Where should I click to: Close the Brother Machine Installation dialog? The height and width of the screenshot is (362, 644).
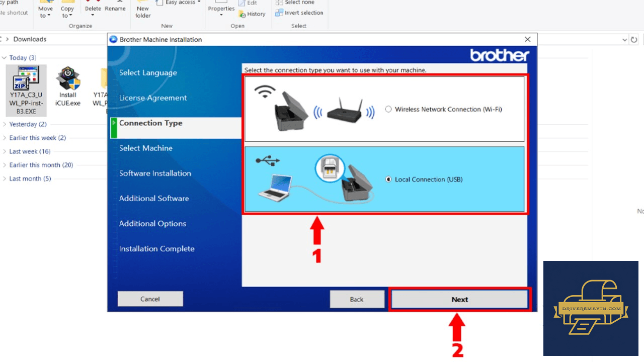527,39
